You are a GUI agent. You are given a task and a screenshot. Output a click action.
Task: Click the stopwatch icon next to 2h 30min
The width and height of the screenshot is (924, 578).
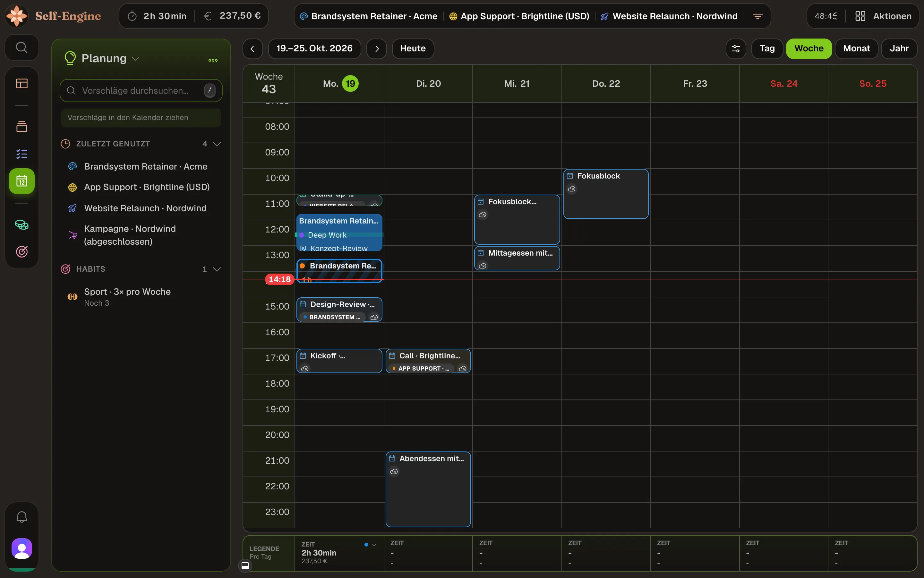(x=132, y=16)
